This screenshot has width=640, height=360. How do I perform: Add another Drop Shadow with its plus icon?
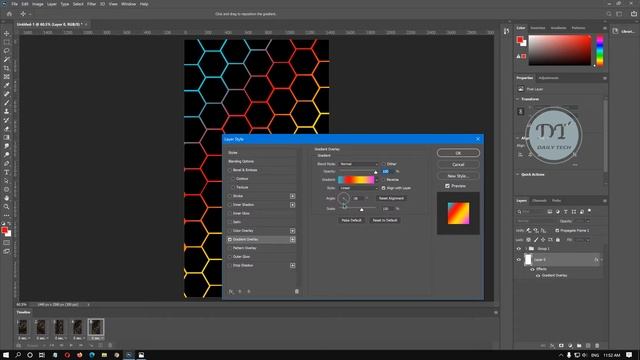(293, 265)
